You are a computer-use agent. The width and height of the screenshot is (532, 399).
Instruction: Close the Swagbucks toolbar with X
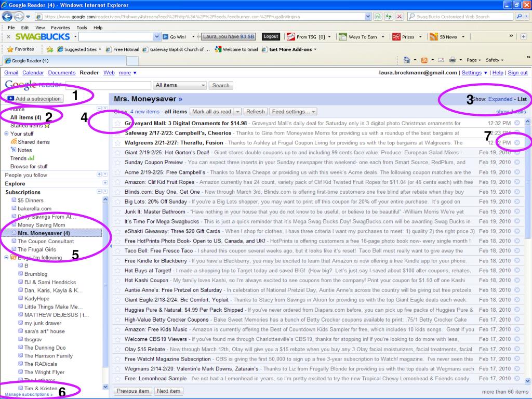[8, 37]
